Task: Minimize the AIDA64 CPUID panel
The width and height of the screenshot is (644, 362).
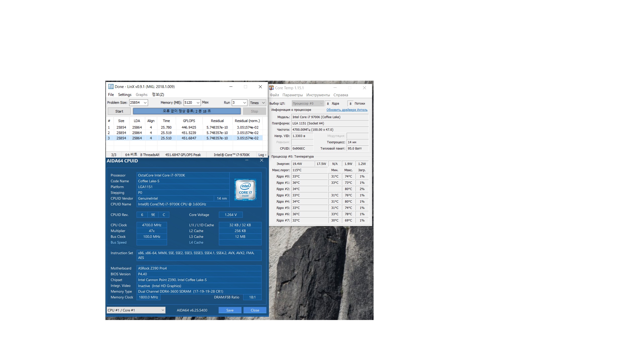Action: [247, 160]
